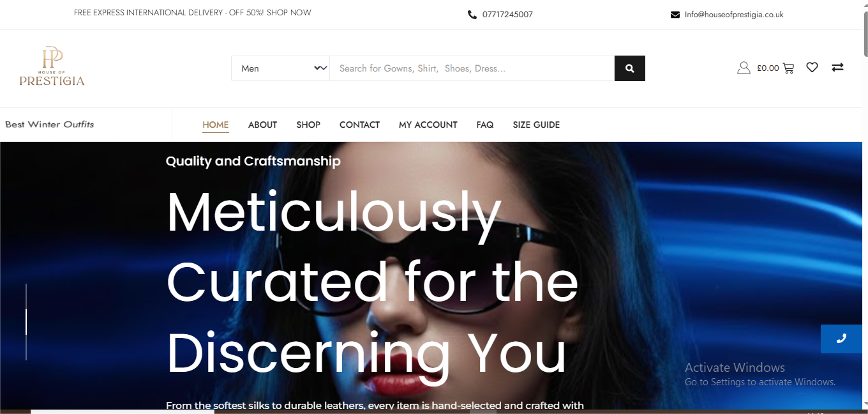Open MY ACCOUNT menu item
868x414 pixels.
[428, 125]
